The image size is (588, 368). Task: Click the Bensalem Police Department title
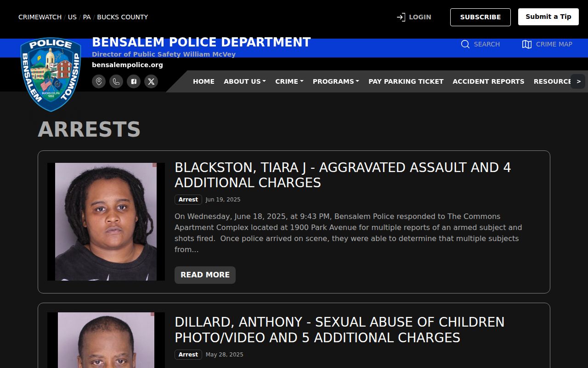pyautogui.click(x=201, y=42)
